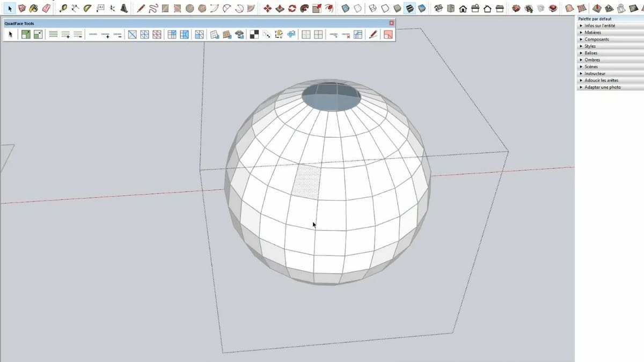Click Triangulate quad icon with diagonal

click(x=133, y=34)
